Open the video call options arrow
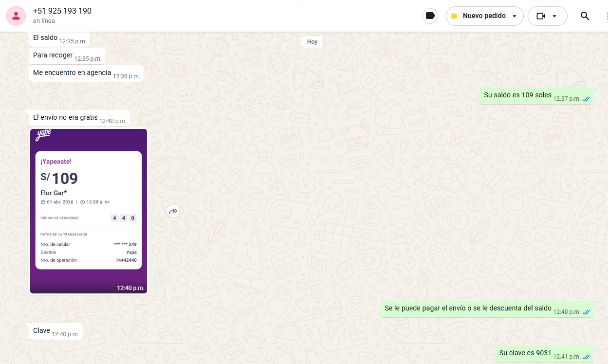This screenshot has height=364, width=608. [554, 16]
